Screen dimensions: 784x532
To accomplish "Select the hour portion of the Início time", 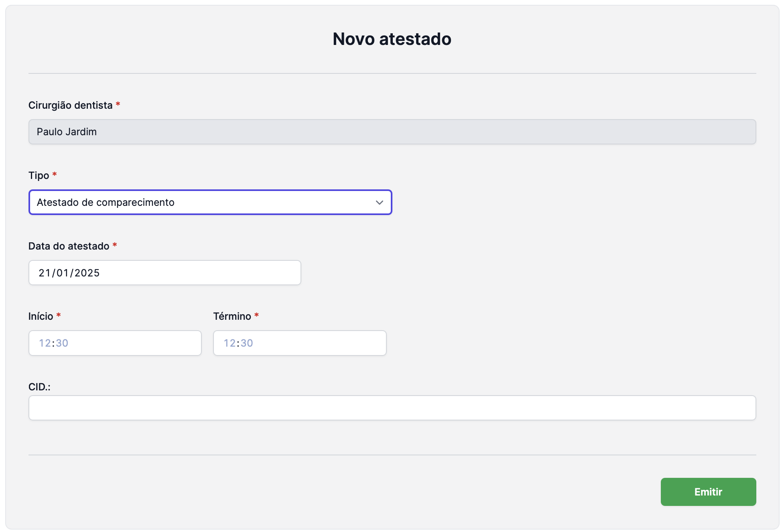I will click(45, 343).
